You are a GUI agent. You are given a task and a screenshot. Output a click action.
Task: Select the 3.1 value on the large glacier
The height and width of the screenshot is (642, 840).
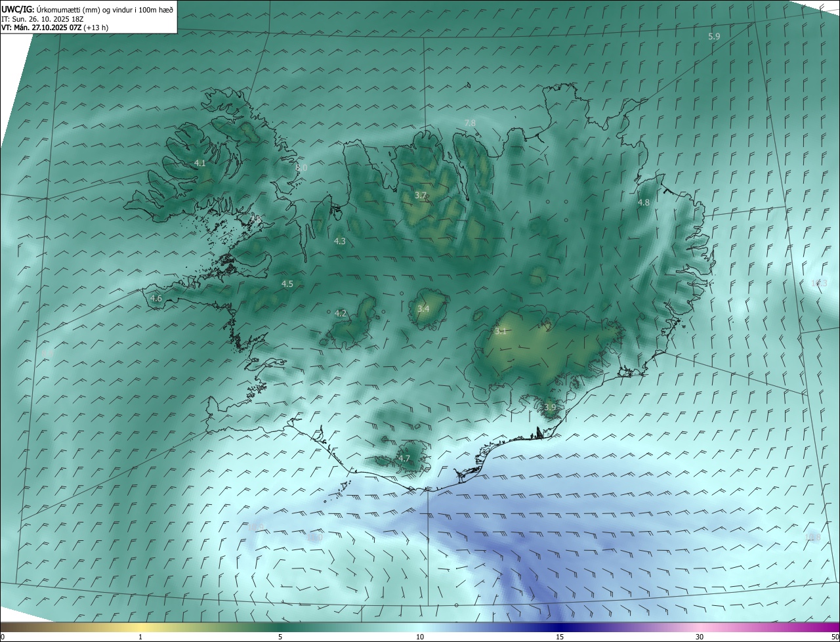501,331
